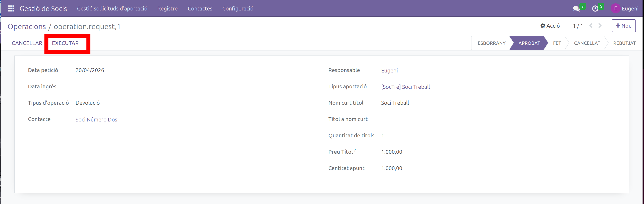
Task: Go to next record arrow
Action: (x=600, y=26)
